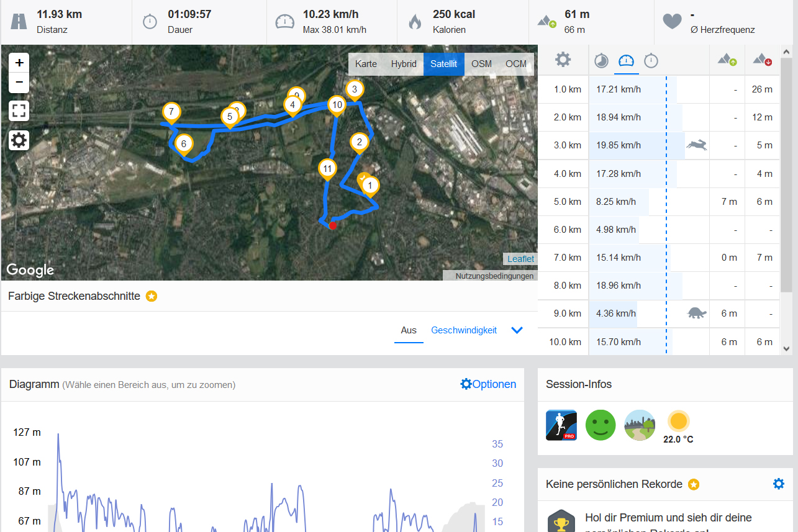Select speedometer speed column icon
The image size is (798, 532).
click(626, 61)
